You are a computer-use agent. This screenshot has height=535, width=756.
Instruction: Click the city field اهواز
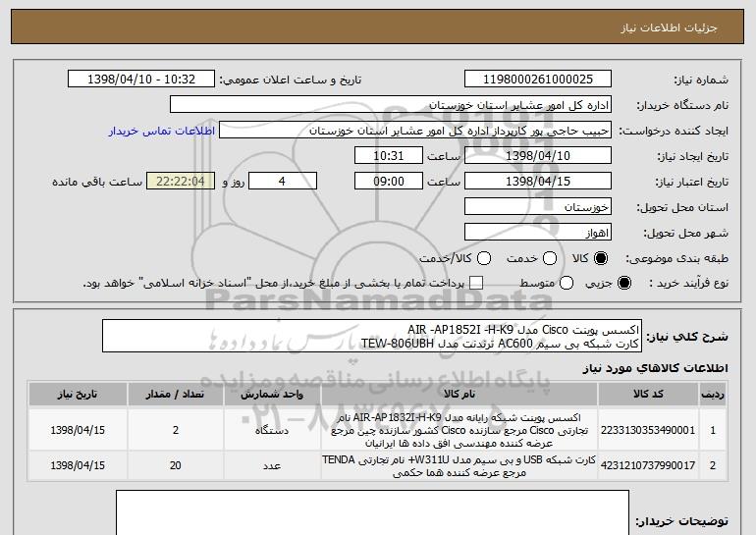click(x=538, y=233)
